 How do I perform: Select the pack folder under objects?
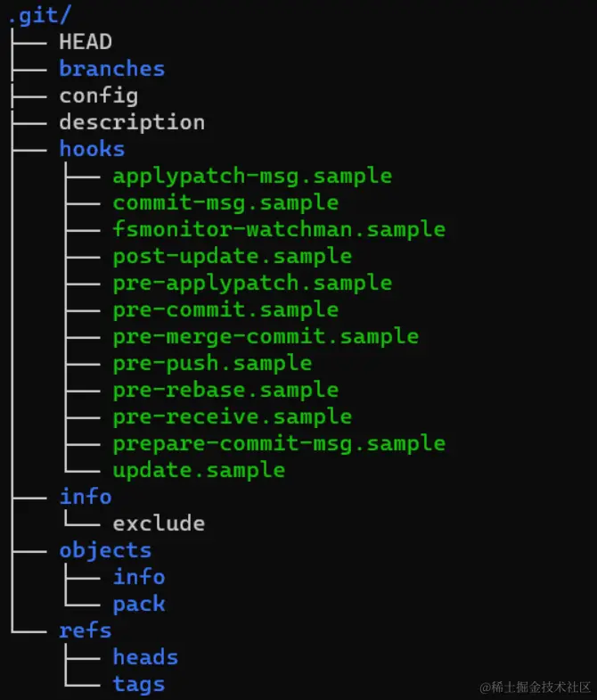point(139,604)
